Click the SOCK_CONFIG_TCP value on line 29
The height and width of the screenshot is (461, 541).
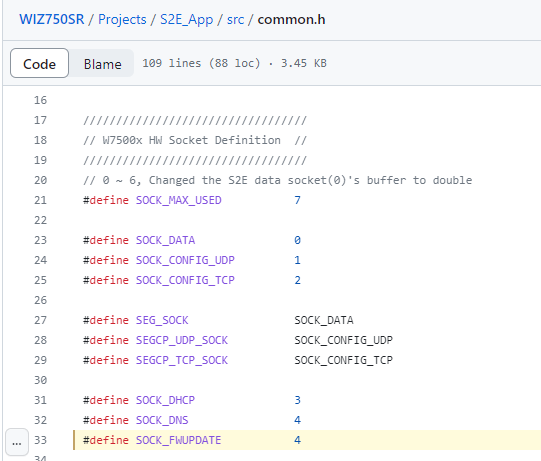(x=343, y=361)
